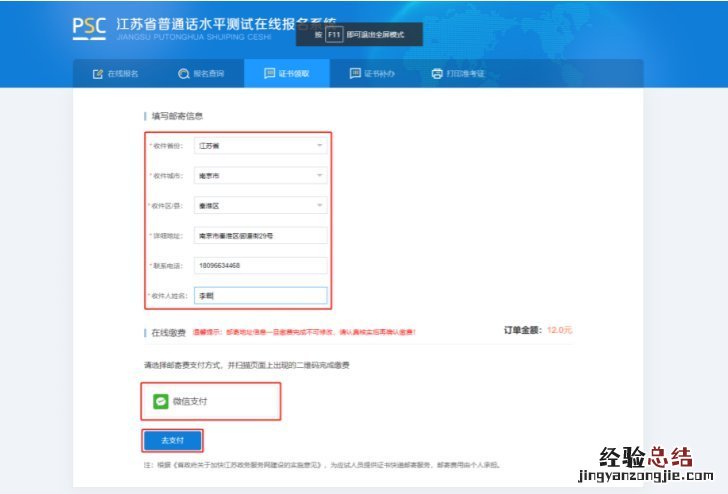Click the red 温馨提示 warning text
Screen dimensions: 728x494
[x=304, y=332]
